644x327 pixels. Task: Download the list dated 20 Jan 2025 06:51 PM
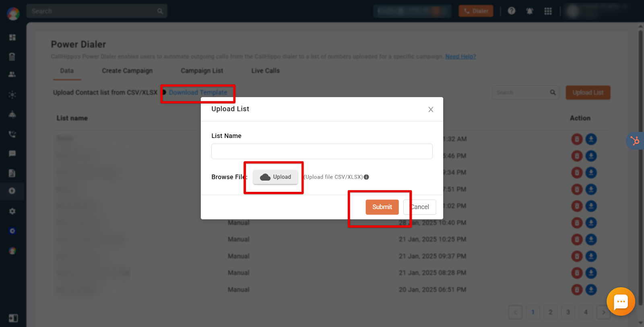(591, 290)
